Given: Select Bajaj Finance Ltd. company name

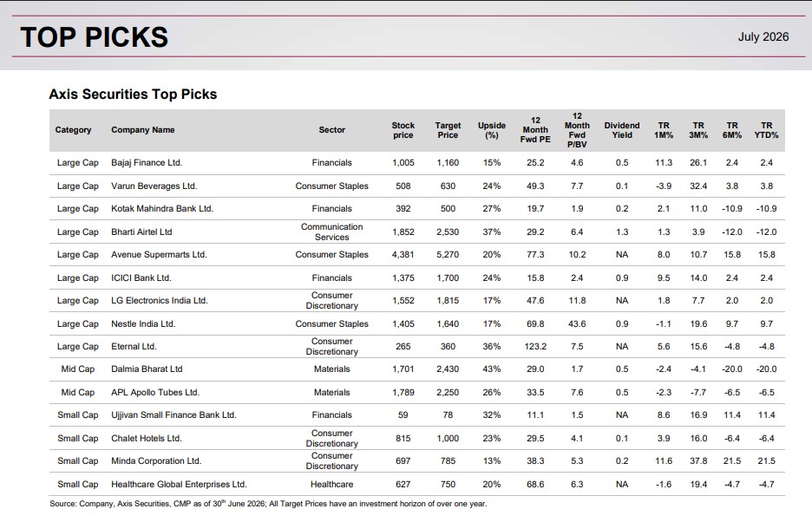Looking at the screenshot, I should point(147,163).
